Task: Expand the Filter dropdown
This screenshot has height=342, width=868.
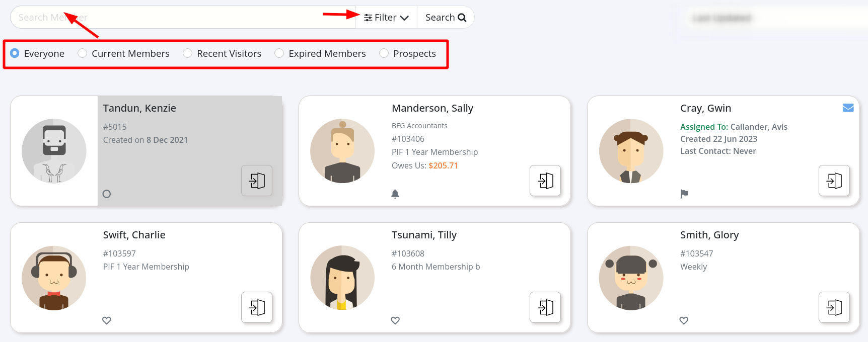Action: point(386,18)
